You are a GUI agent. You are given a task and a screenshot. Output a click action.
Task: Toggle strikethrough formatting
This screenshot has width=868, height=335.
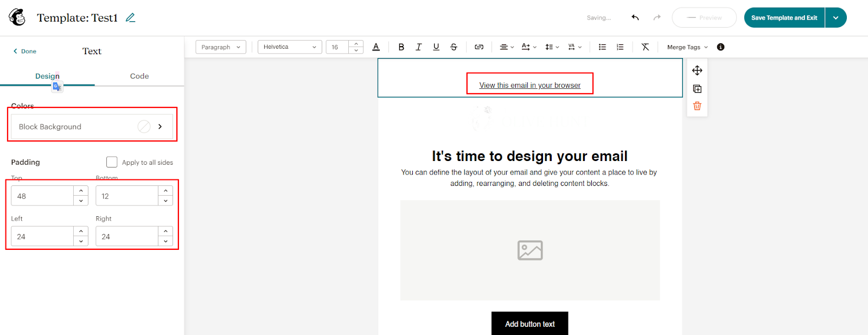click(454, 47)
